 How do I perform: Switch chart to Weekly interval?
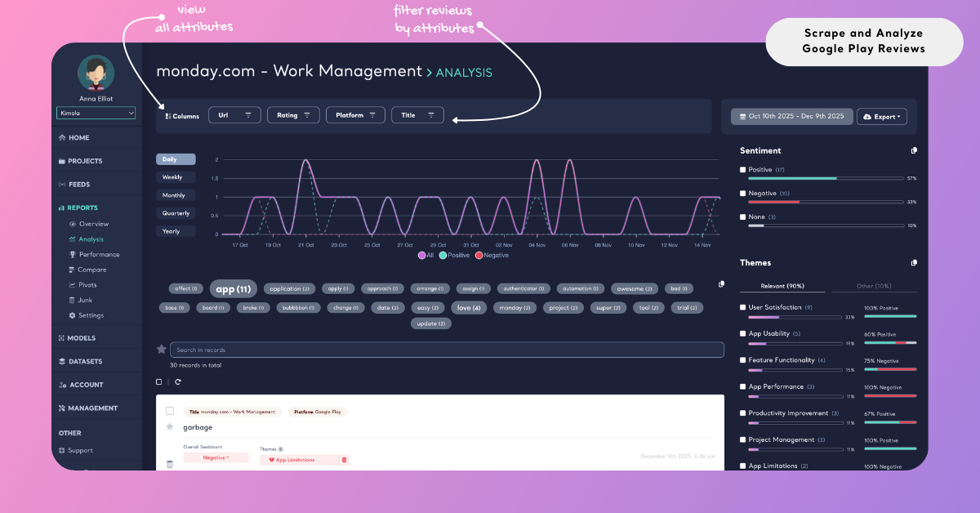[176, 177]
